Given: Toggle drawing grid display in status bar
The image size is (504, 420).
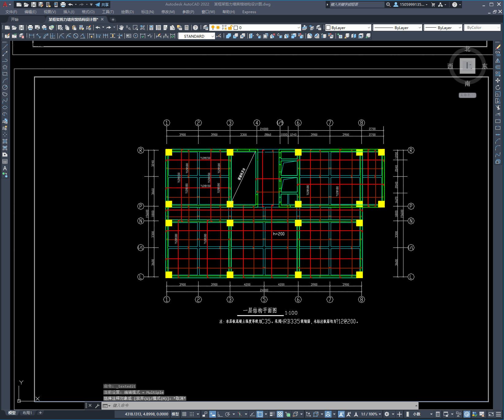Looking at the screenshot, I should [x=184, y=414].
